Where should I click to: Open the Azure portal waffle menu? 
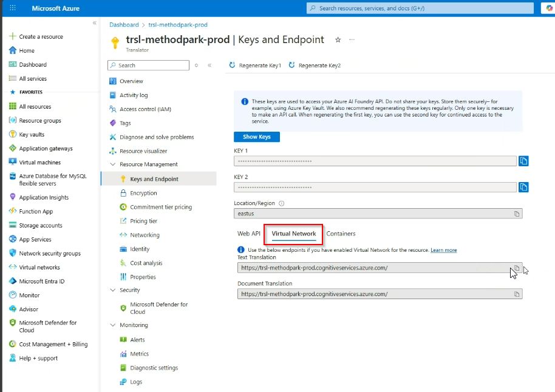coord(13,8)
